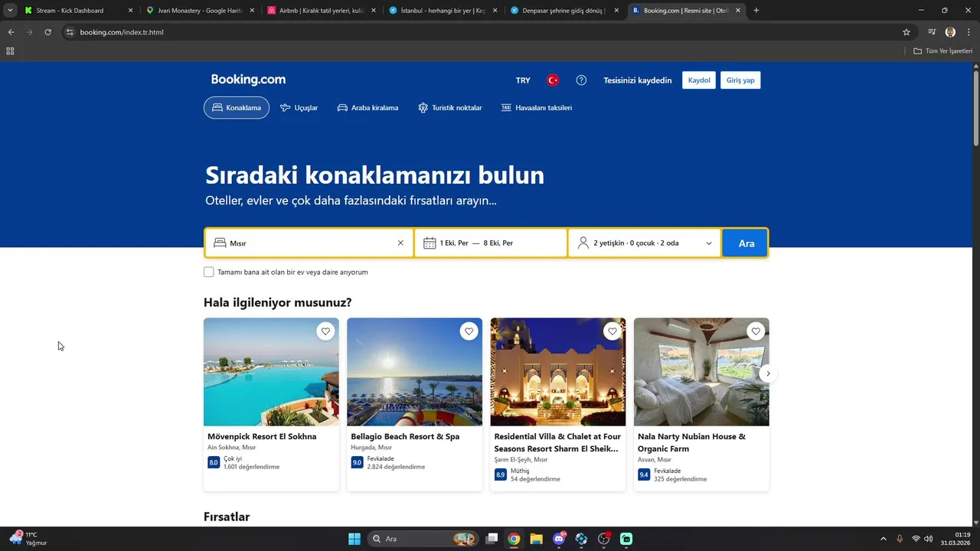The height and width of the screenshot is (551, 980).
Task: Click the Kaydol button
Action: coord(699,80)
